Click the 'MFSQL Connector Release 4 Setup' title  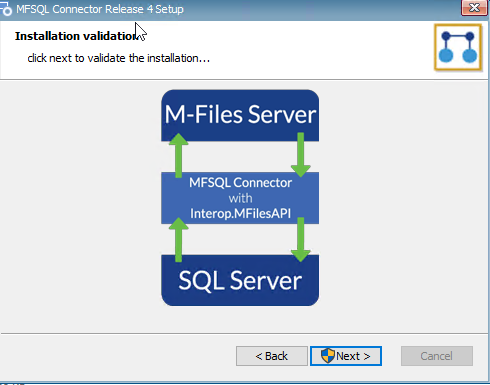[100, 9]
